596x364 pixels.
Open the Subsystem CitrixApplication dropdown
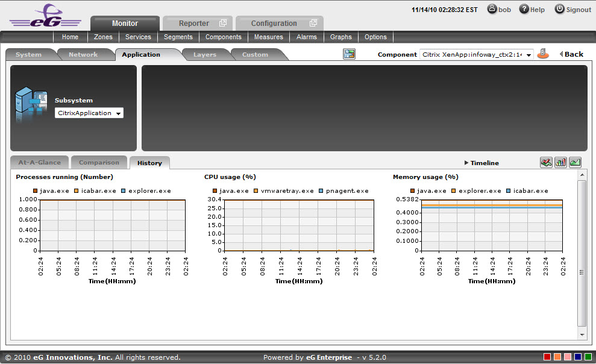(89, 113)
